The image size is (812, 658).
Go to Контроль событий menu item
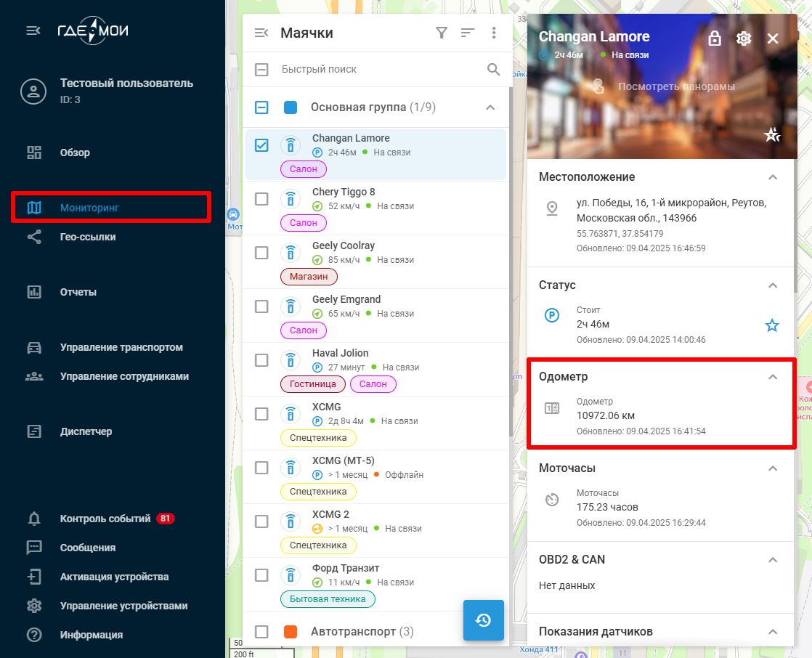click(x=105, y=519)
